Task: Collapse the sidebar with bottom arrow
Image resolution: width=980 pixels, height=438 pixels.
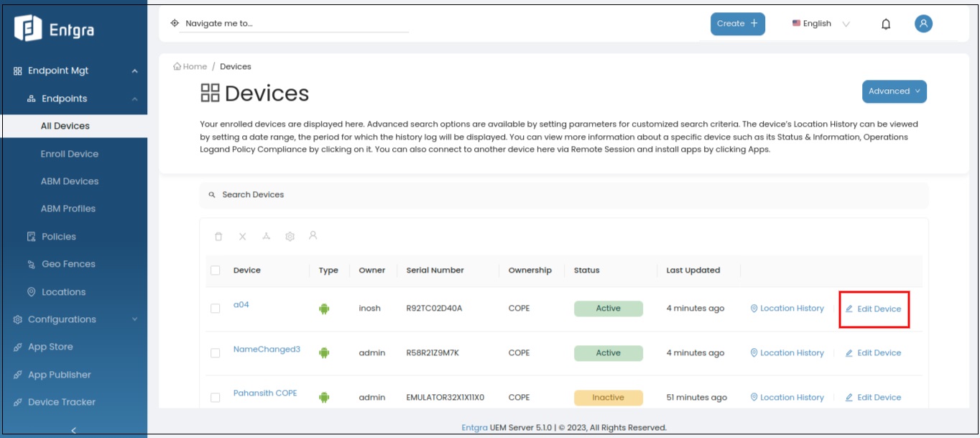Action: (x=73, y=430)
